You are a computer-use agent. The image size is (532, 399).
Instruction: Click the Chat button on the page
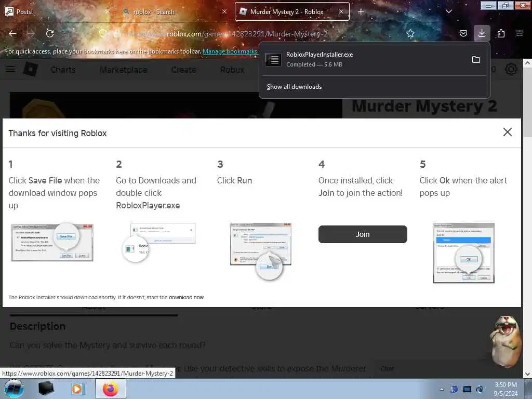coord(387,368)
